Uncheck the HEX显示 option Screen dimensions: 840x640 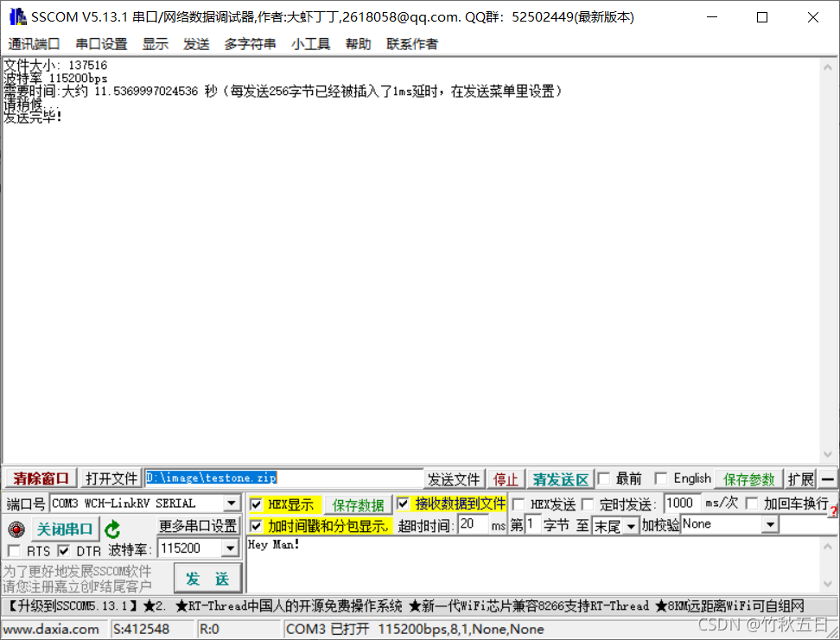point(256,504)
